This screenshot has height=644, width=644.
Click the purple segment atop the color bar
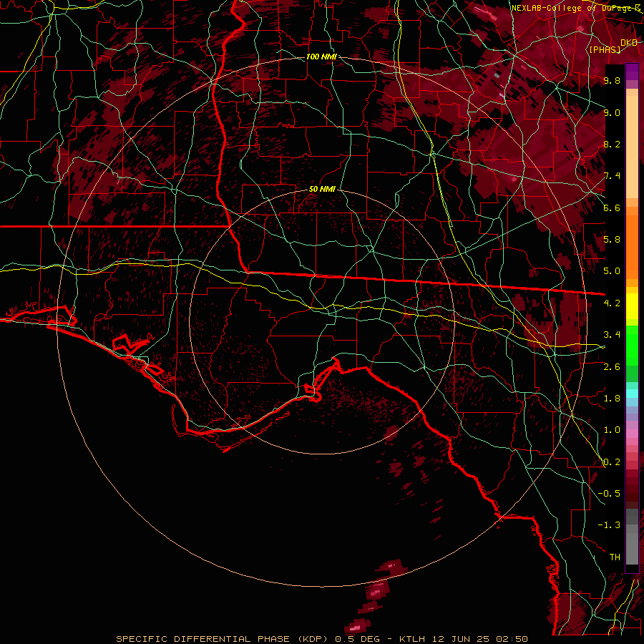pos(632,72)
